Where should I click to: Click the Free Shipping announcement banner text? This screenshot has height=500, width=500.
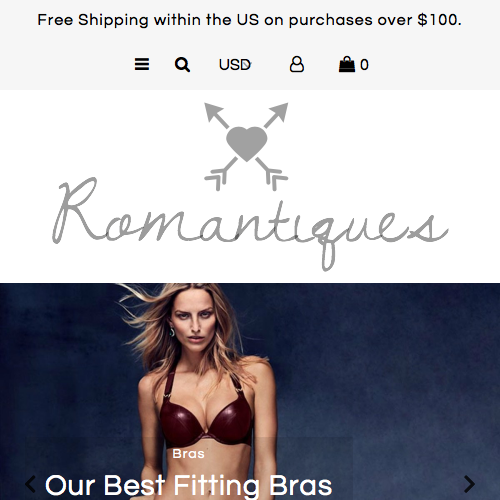point(249,20)
